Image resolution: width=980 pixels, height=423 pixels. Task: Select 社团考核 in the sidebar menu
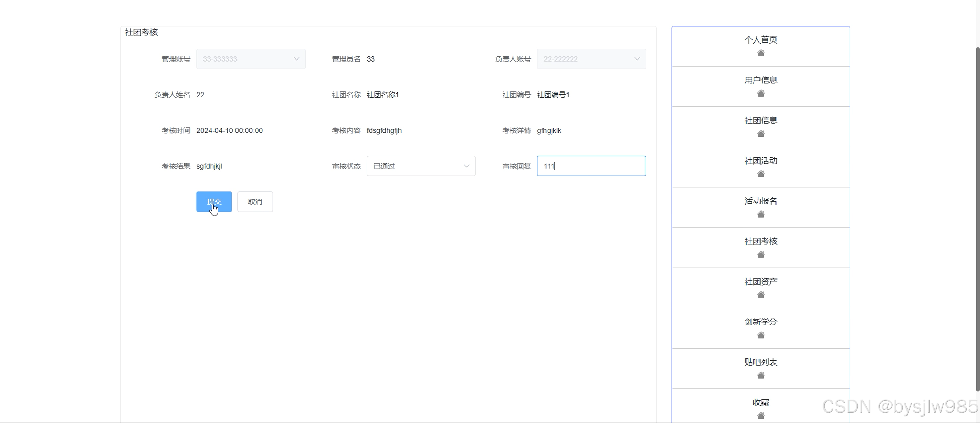761,248
